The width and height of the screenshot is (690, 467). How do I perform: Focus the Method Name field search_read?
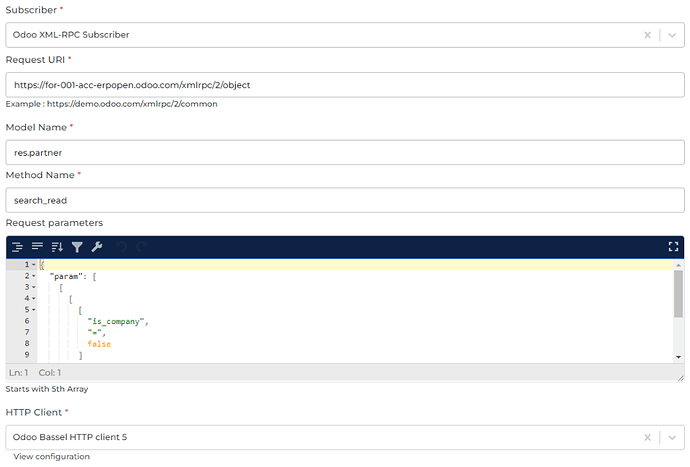click(345, 200)
